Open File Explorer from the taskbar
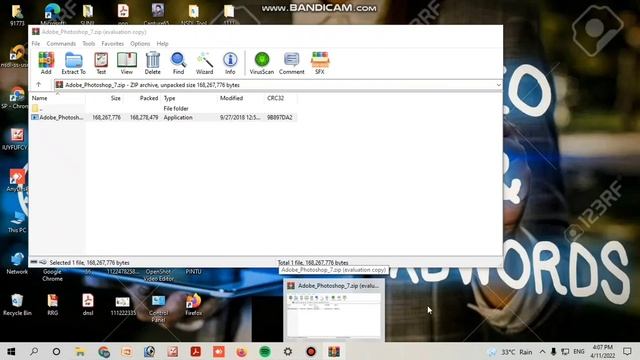The height and width of the screenshot is (360, 640). (x=80, y=351)
